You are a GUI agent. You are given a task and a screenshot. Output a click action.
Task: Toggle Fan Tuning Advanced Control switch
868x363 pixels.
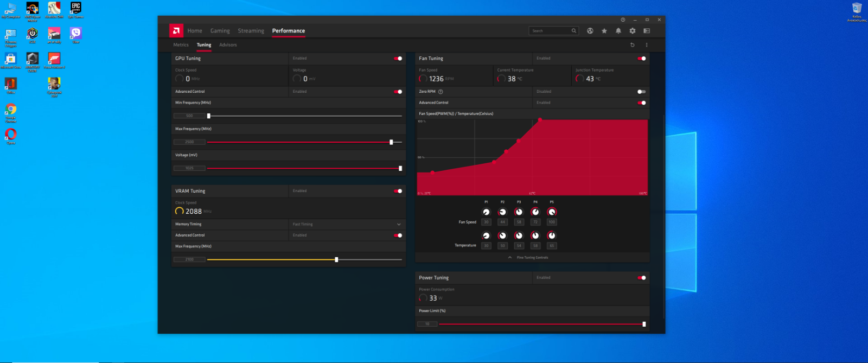[x=642, y=103]
